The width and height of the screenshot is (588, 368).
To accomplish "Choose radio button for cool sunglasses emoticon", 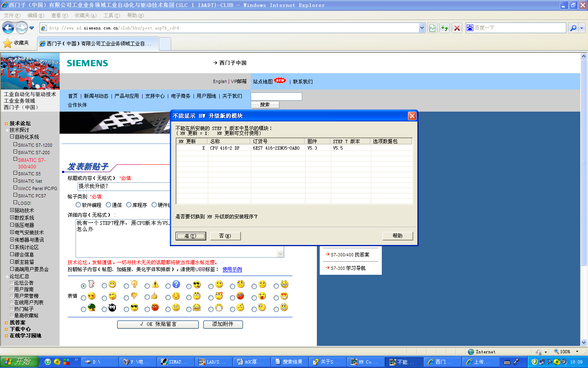I will [127, 309].
